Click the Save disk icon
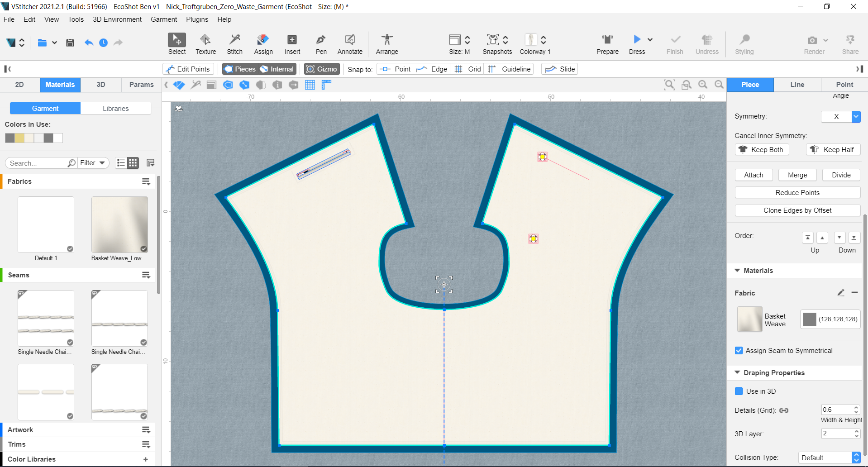 pyautogui.click(x=70, y=43)
